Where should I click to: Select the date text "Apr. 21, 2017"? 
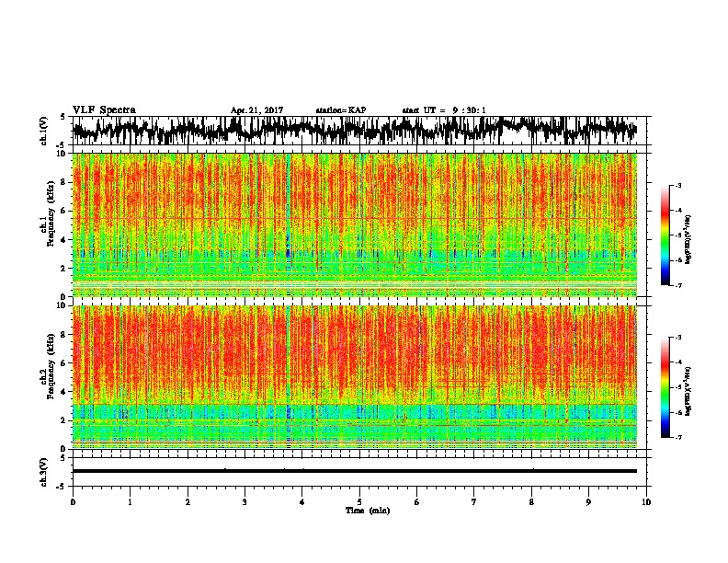[x=256, y=110]
